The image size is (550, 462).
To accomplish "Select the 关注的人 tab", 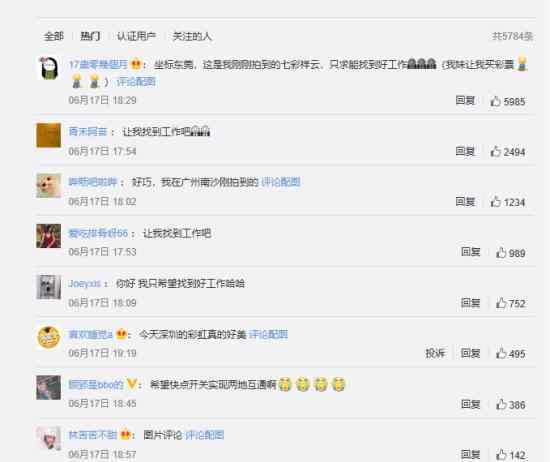I will coord(192,36).
